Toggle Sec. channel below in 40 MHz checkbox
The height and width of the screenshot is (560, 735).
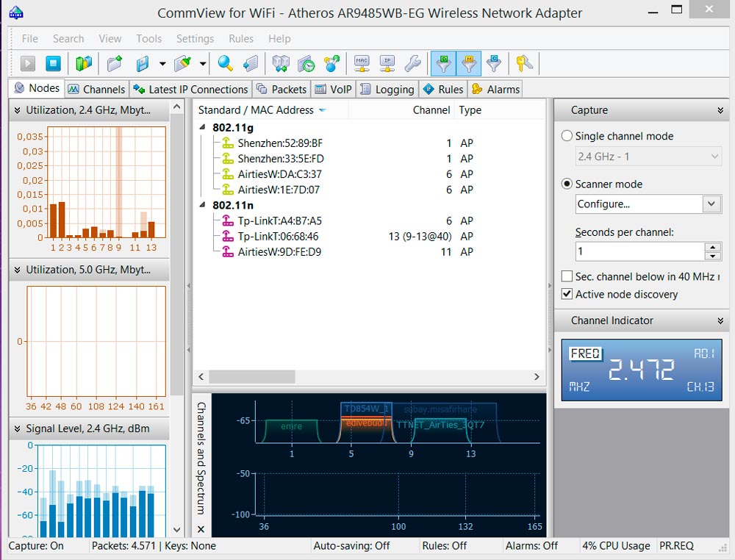(567, 276)
